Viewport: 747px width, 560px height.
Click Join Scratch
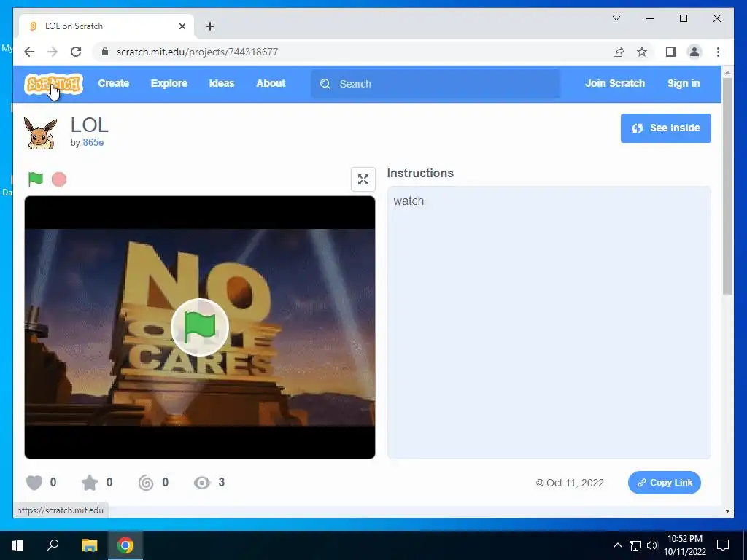(614, 83)
